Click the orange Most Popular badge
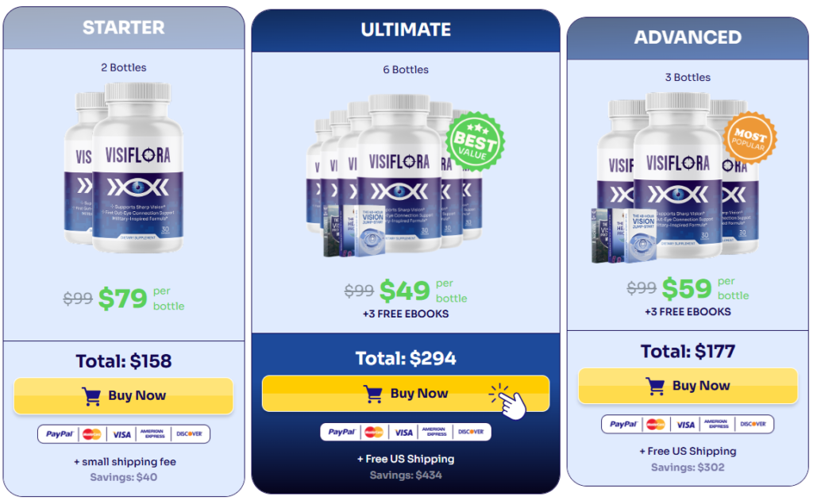The image size is (813, 504). [749, 138]
